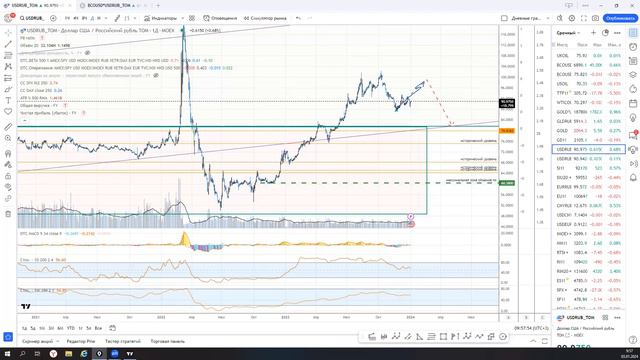Screen dimensions: 640x360
Task: Expand the Скринер акций dropdown arrow
Action: click(58, 341)
